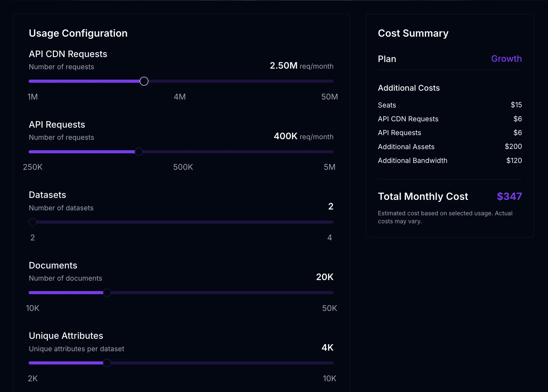Click the 5M maximum label under API Requests

pyautogui.click(x=329, y=167)
